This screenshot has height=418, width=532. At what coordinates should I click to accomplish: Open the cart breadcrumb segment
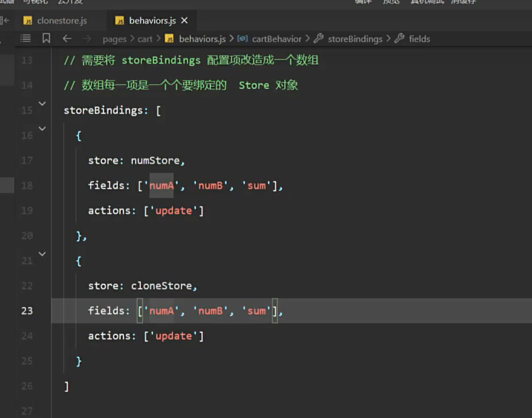tap(145, 39)
